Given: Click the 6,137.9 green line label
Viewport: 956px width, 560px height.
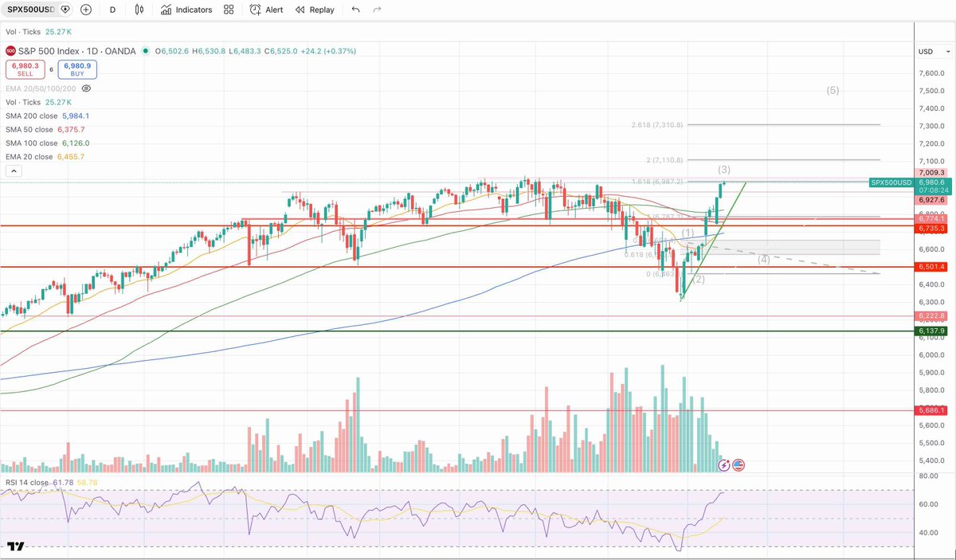Looking at the screenshot, I should point(931,331).
